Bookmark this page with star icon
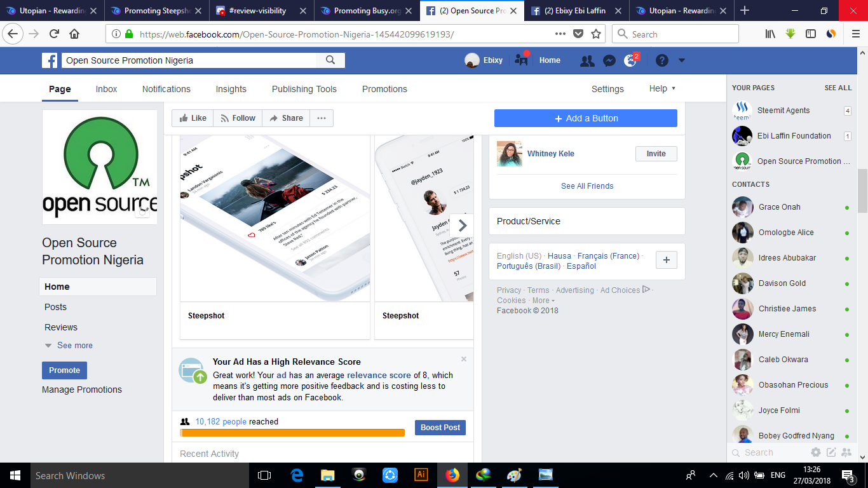The image size is (868, 488). (596, 34)
